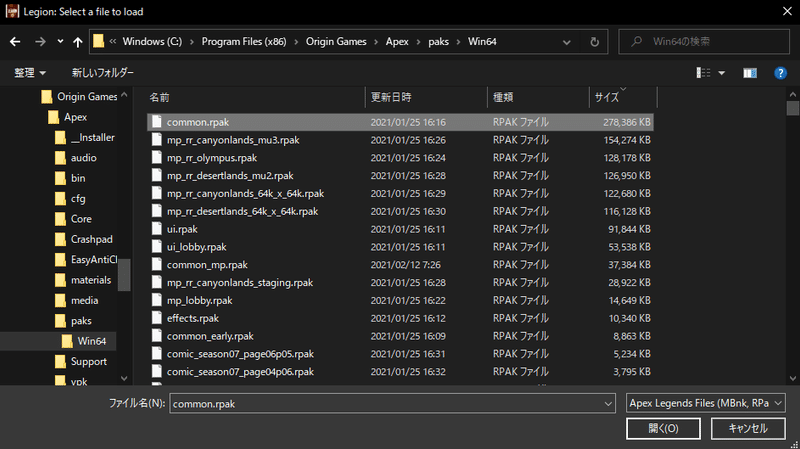Select the materials folder in tree
The width and height of the screenshot is (800, 449).
coord(83,280)
